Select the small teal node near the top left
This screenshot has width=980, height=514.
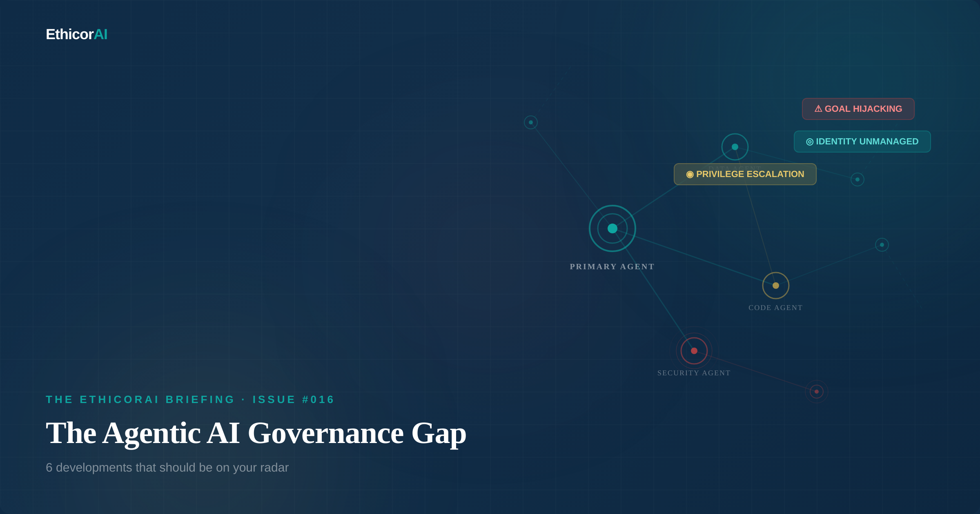coord(530,122)
